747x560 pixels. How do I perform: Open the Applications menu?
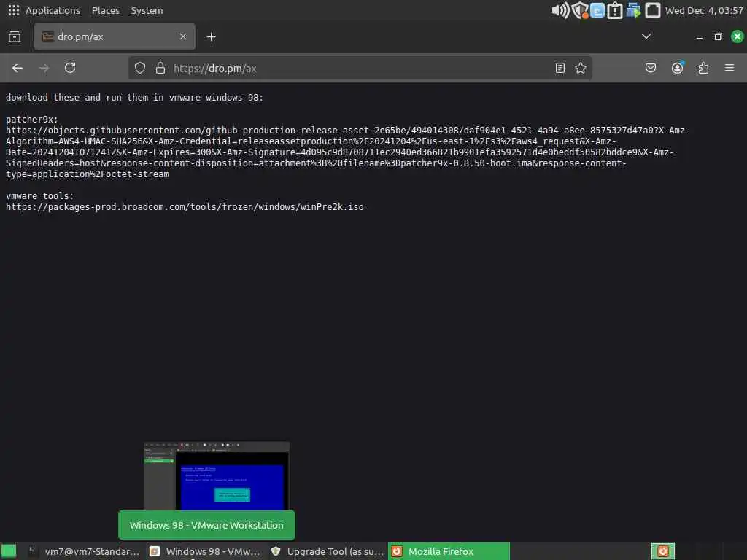tap(53, 10)
